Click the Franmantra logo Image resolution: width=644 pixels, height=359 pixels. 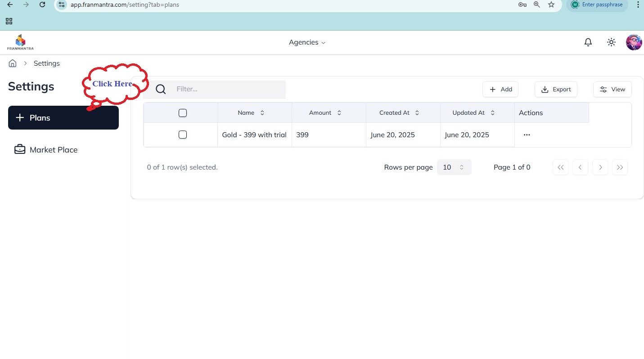tap(20, 42)
